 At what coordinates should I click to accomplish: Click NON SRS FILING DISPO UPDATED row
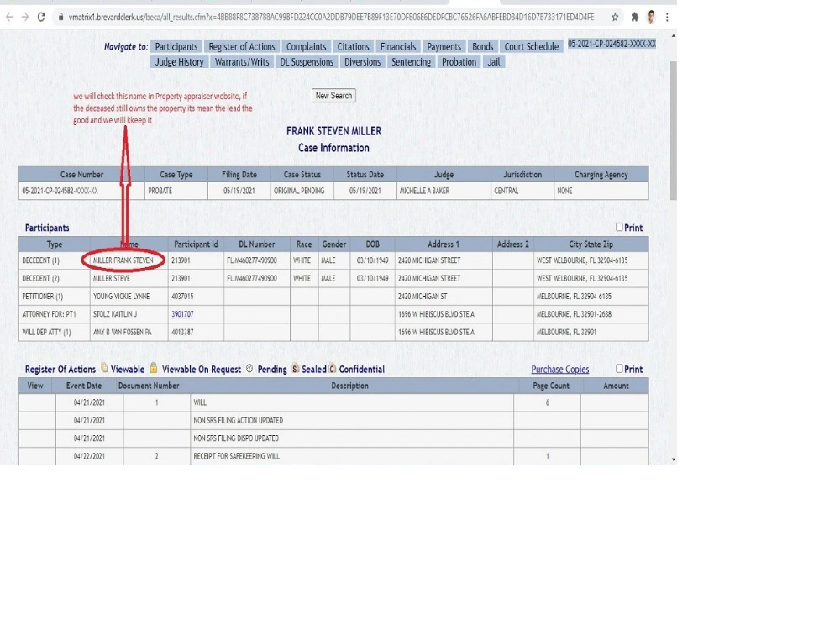click(x=333, y=438)
